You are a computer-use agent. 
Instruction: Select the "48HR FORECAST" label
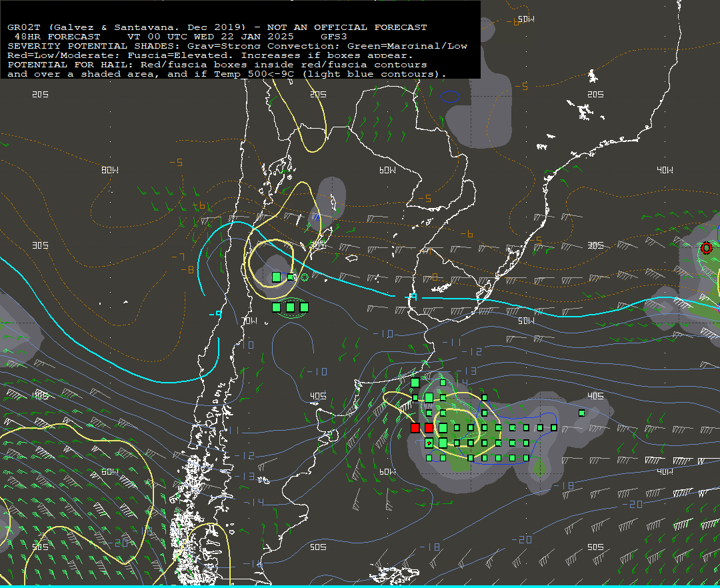(57, 37)
